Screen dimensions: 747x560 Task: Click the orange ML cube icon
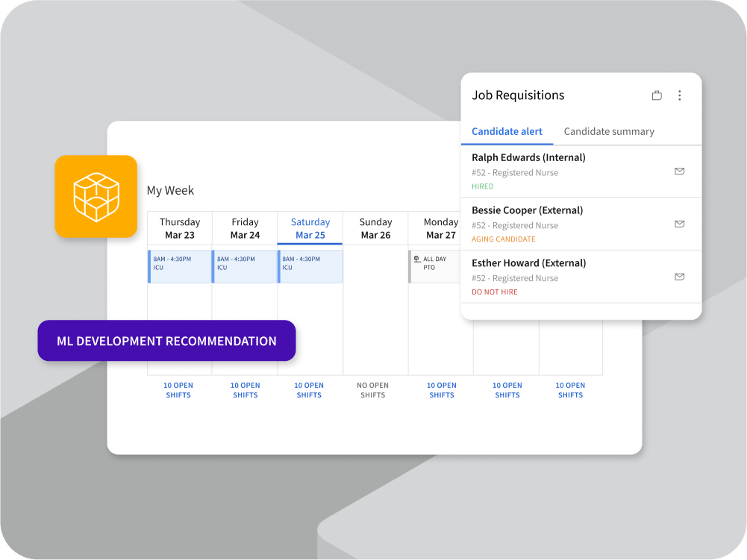tap(96, 195)
